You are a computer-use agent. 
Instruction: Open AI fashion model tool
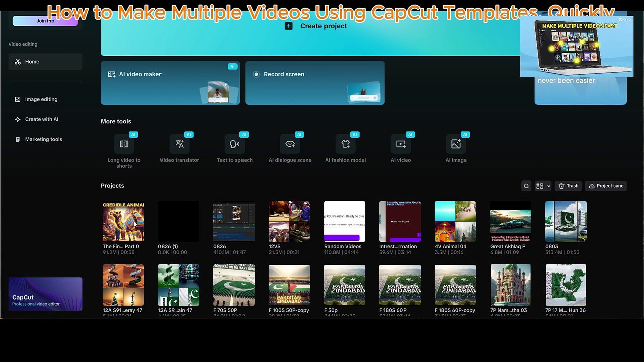[x=345, y=148]
